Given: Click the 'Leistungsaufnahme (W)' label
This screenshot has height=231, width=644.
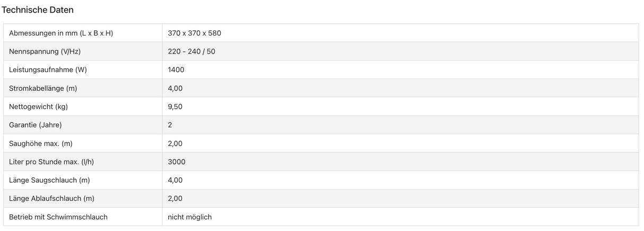Looking at the screenshot, I should pyautogui.click(x=48, y=70).
